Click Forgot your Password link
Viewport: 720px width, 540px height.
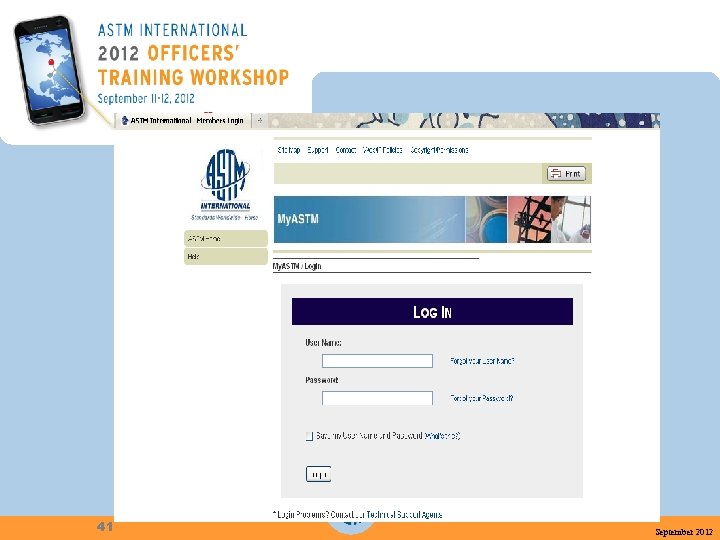(482, 398)
